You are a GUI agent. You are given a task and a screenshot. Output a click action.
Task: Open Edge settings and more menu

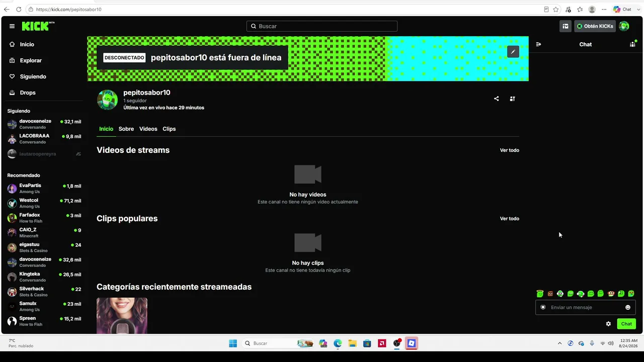(x=604, y=9)
